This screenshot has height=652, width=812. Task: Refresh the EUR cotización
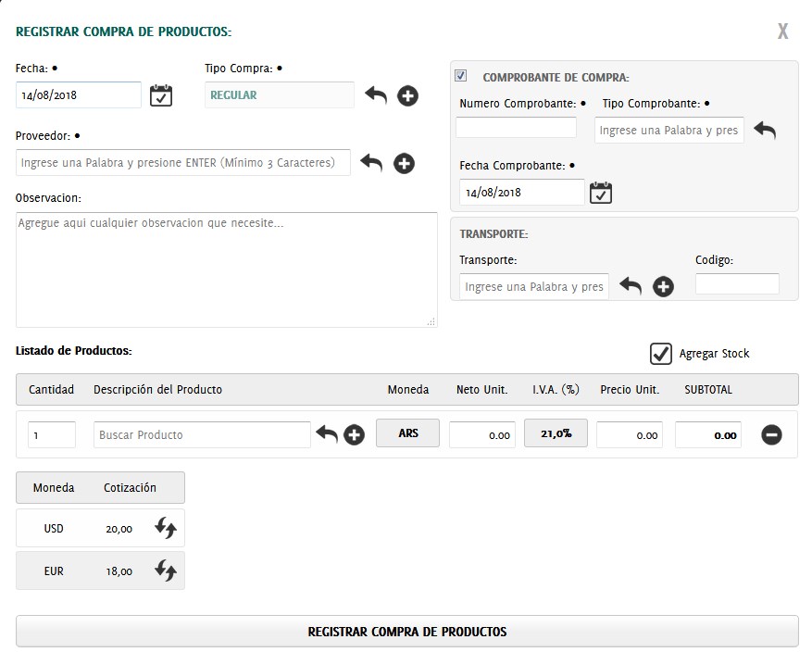(x=165, y=571)
